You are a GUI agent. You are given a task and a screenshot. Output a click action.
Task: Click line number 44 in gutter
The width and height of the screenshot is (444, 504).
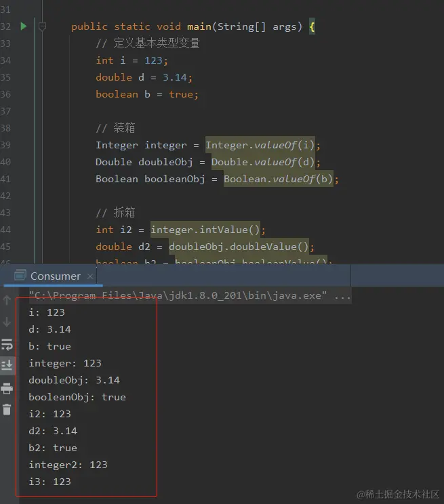[5, 230]
